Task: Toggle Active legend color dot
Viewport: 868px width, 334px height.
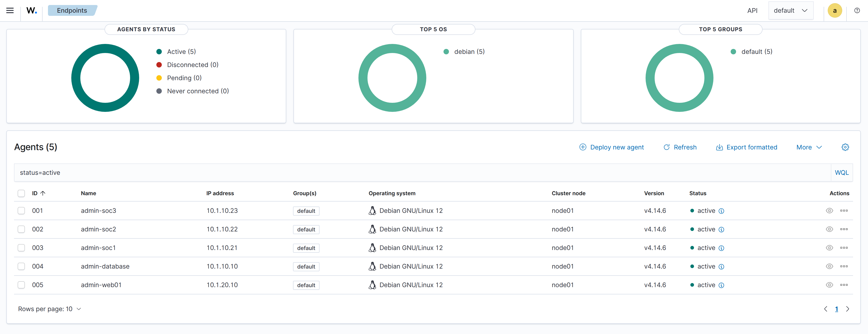Action: click(x=159, y=52)
